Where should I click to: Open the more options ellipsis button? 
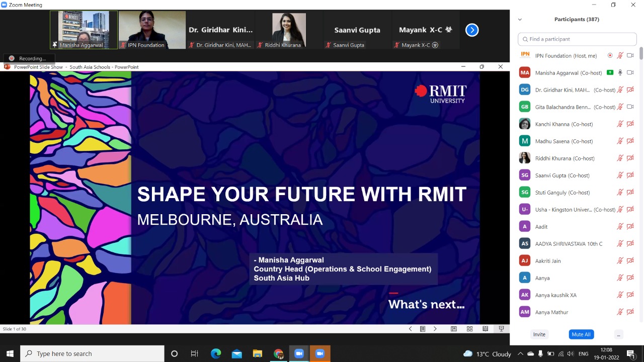pyautogui.click(x=618, y=334)
